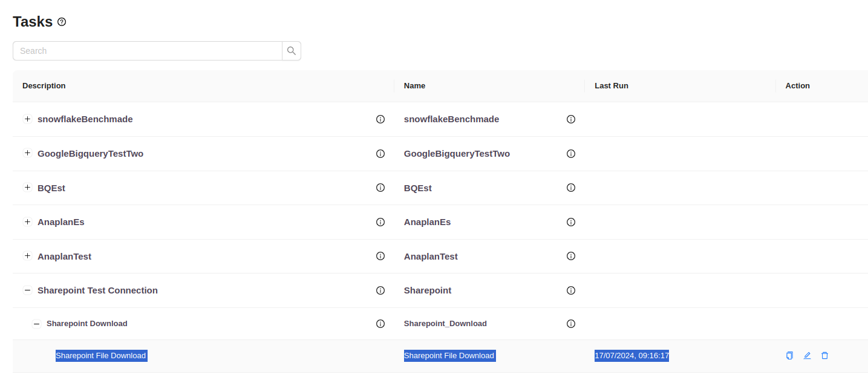Show description info for GoogleBigqueryTestTwo
Image resolution: width=868 pixels, height=380 pixels.
[x=380, y=154]
